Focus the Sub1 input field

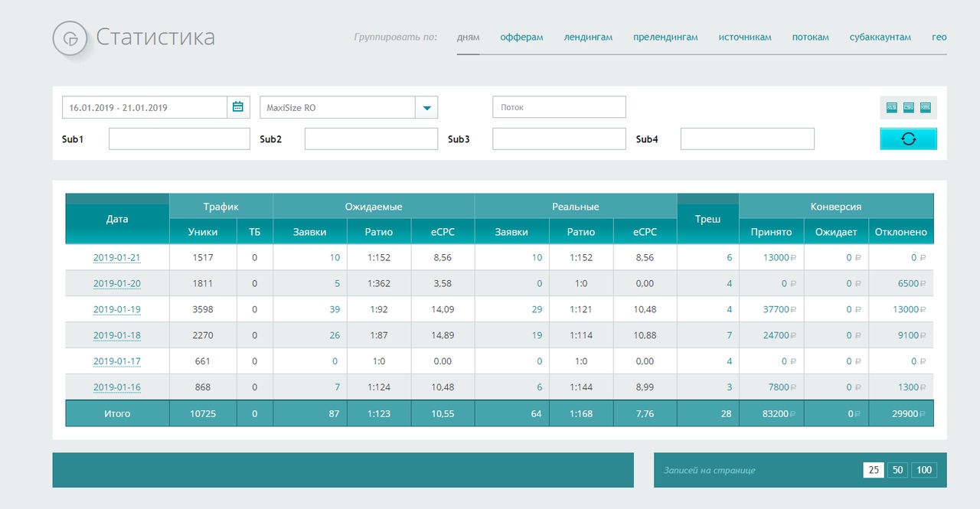(179, 139)
